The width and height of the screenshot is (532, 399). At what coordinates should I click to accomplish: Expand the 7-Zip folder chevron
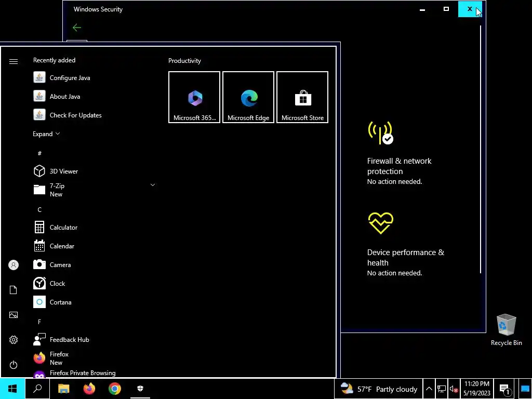[153, 185]
